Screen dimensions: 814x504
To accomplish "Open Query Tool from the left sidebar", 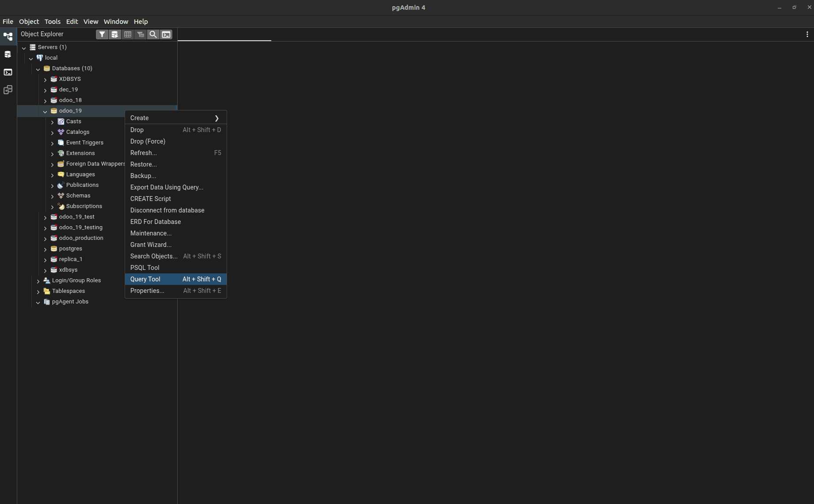I will [x=8, y=54].
